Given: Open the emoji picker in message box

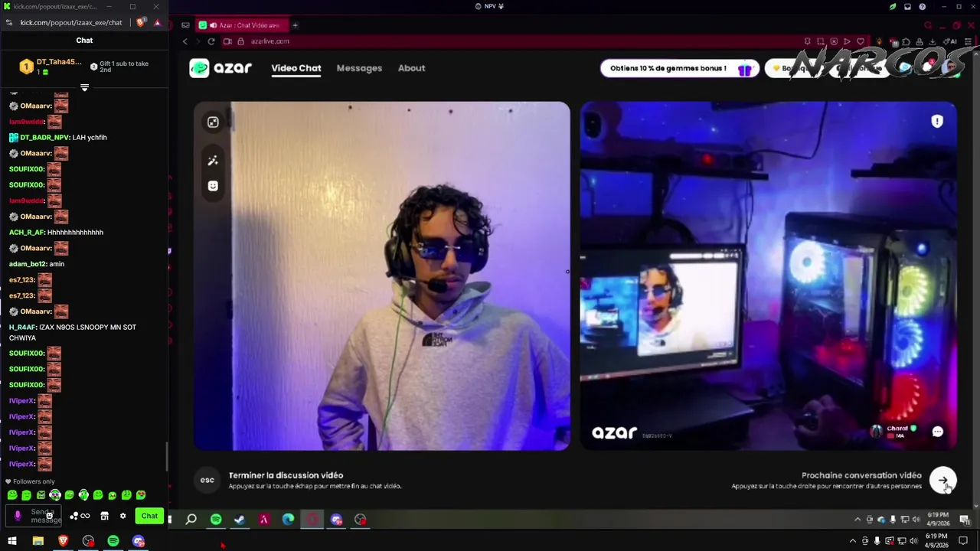Looking at the screenshot, I should point(49,516).
